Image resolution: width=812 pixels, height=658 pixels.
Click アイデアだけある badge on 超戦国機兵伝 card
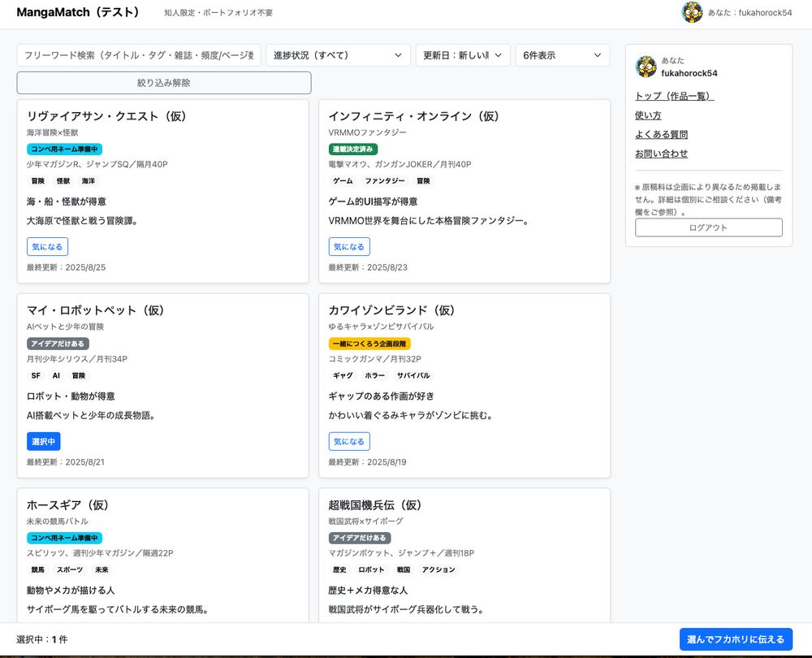click(360, 538)
